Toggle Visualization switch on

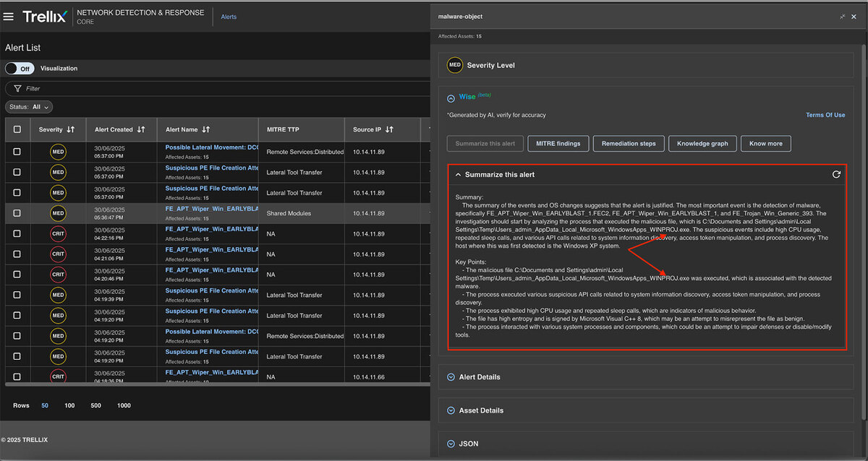[x=20, y=68]
